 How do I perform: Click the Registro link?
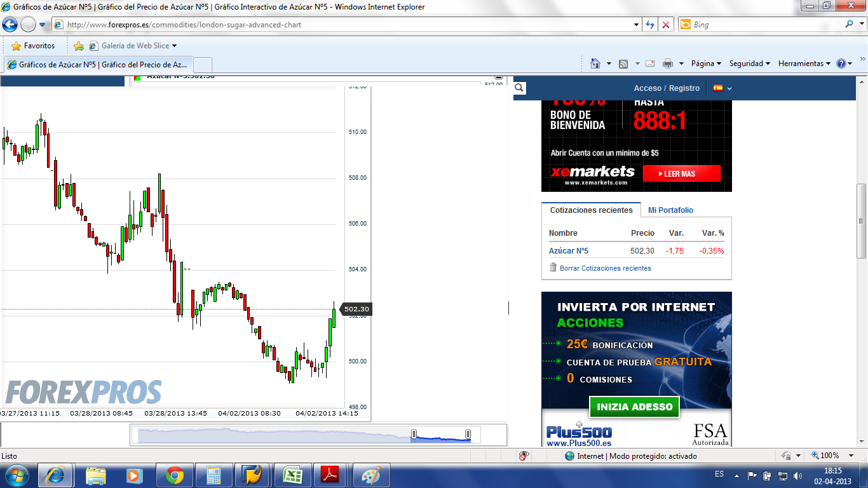tap(684, 88)
